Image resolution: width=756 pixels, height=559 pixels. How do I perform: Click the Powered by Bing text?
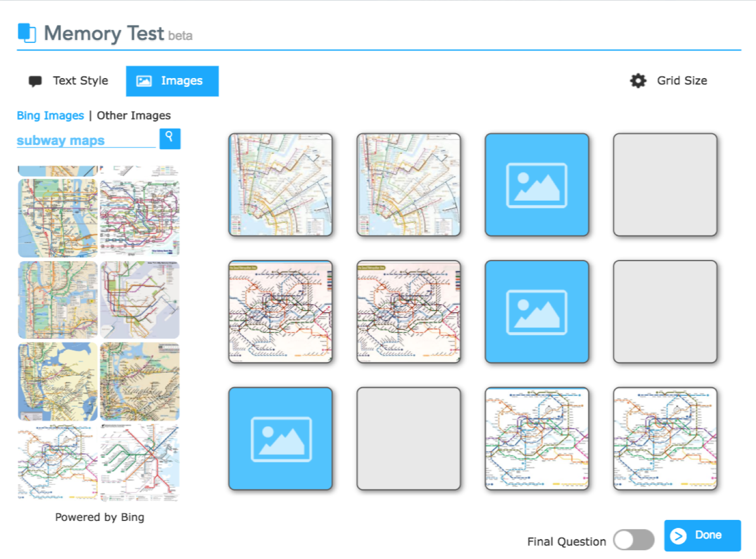99,517
